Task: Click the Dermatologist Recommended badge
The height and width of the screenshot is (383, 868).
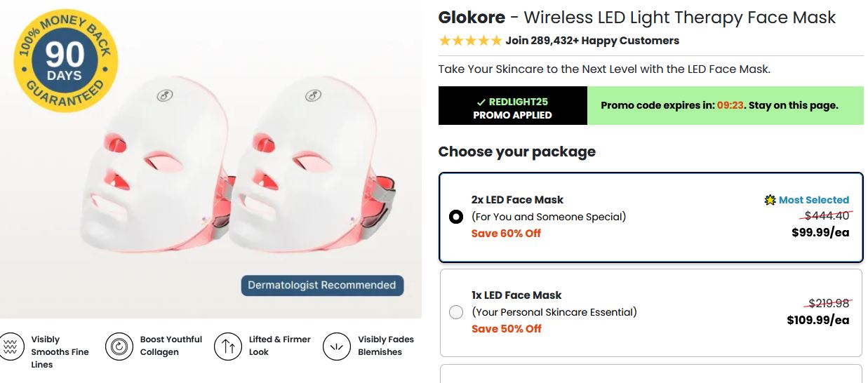Action: [322, 285]
